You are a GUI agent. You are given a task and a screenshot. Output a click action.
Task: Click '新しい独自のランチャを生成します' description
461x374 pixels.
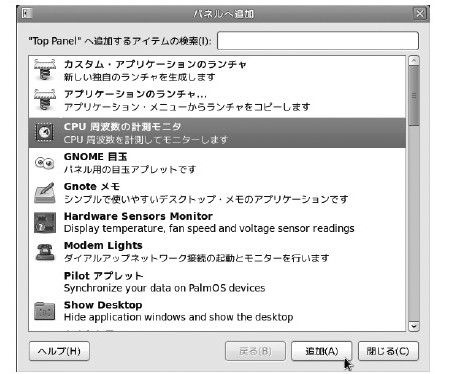point(139,77)
